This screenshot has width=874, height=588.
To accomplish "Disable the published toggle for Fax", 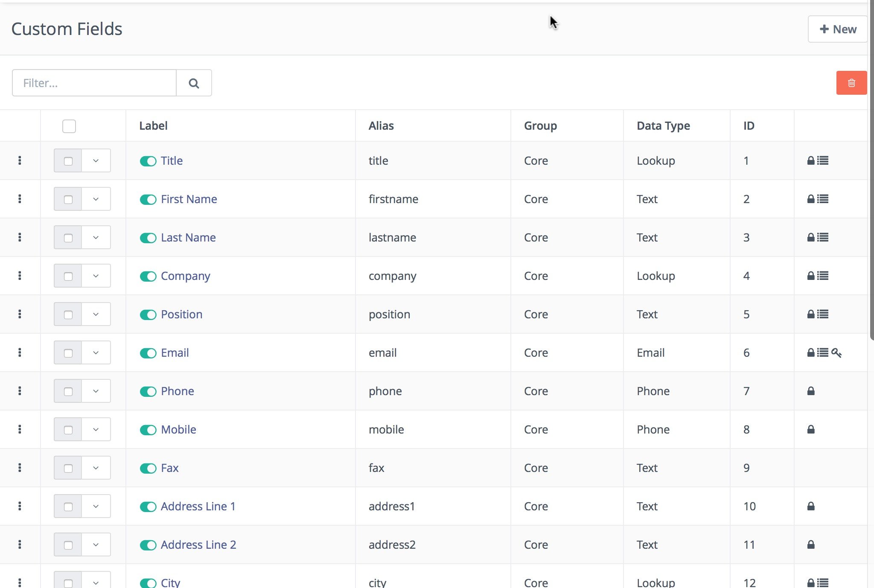I will [x=148, y=468].
